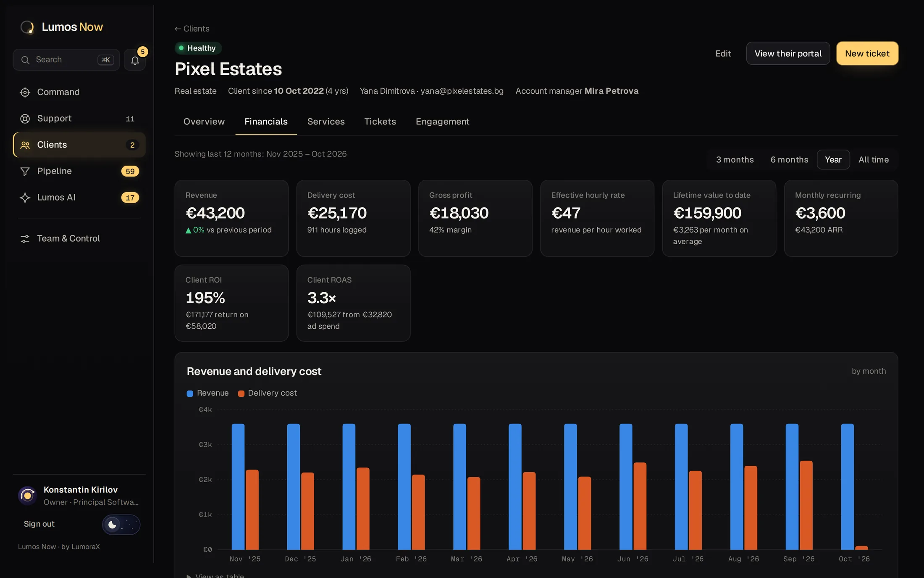Open the Engagement tab

442,121
